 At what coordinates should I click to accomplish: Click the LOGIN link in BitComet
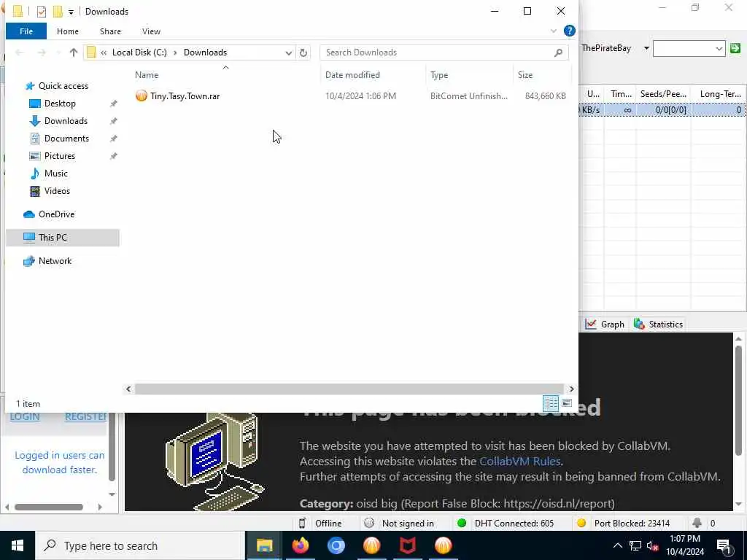click(25, 417)
